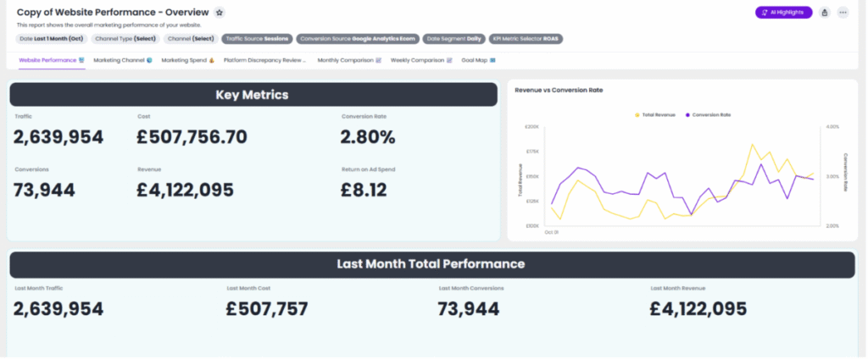Open the Date Last 1 Month filter
868x359 pixels.
pos(52,39)
